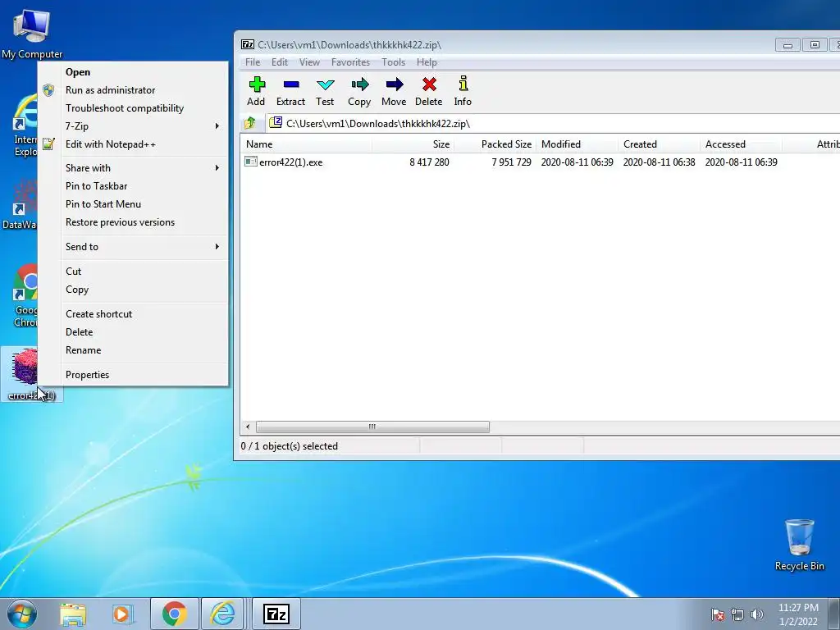Open the Tools menu in 7-Zip
The height and width of the screenshot is (630, 840).
point(393,62)
